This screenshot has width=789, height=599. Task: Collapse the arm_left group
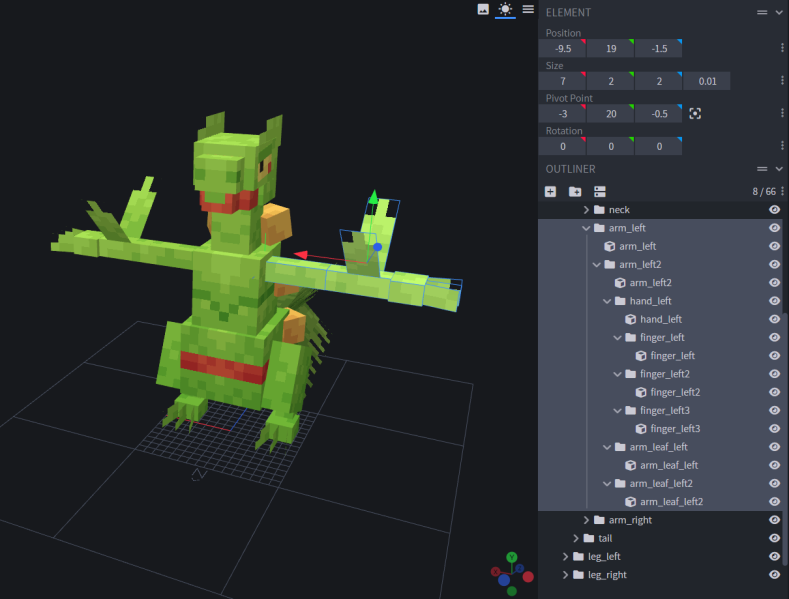coord(586,228)
